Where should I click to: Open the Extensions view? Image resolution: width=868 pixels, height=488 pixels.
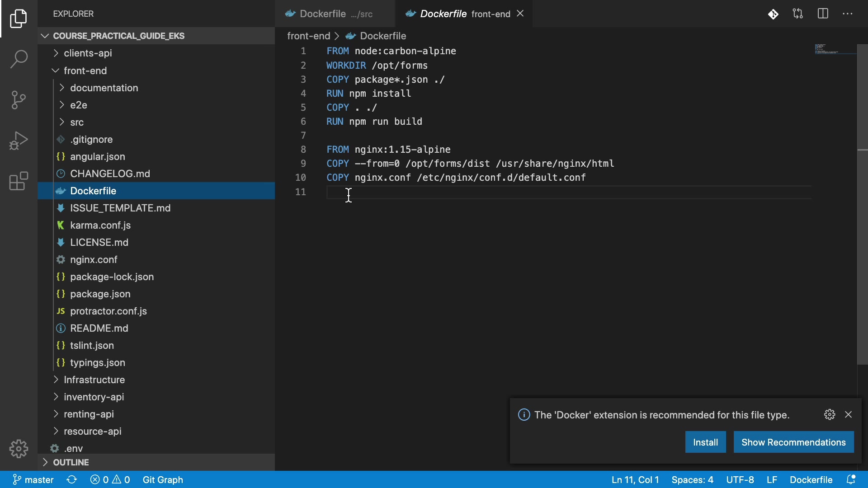point(19,181)
